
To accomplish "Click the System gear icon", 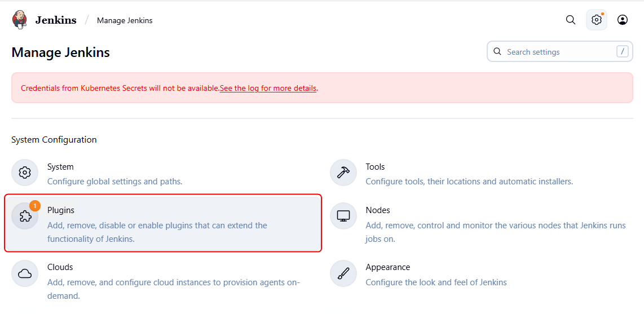I will click(25, 173).
